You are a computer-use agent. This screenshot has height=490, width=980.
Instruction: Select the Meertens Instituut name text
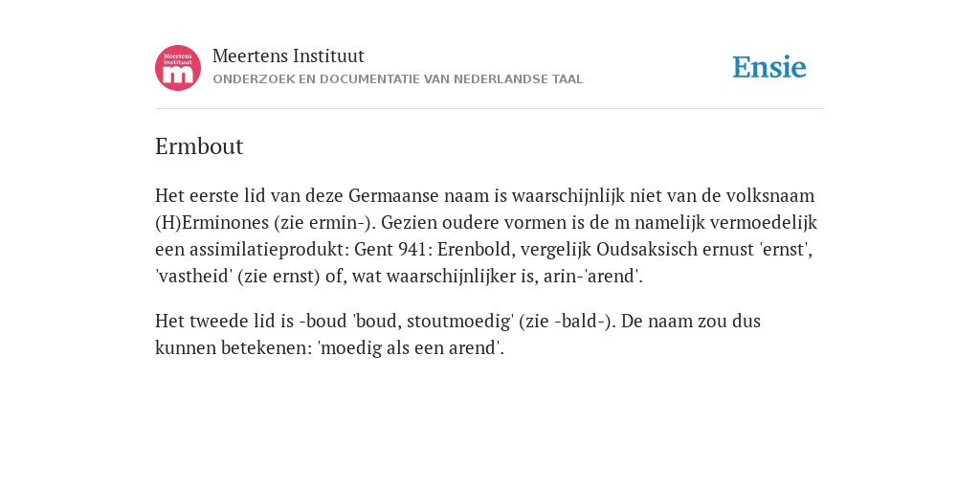[x=288, y=56]
